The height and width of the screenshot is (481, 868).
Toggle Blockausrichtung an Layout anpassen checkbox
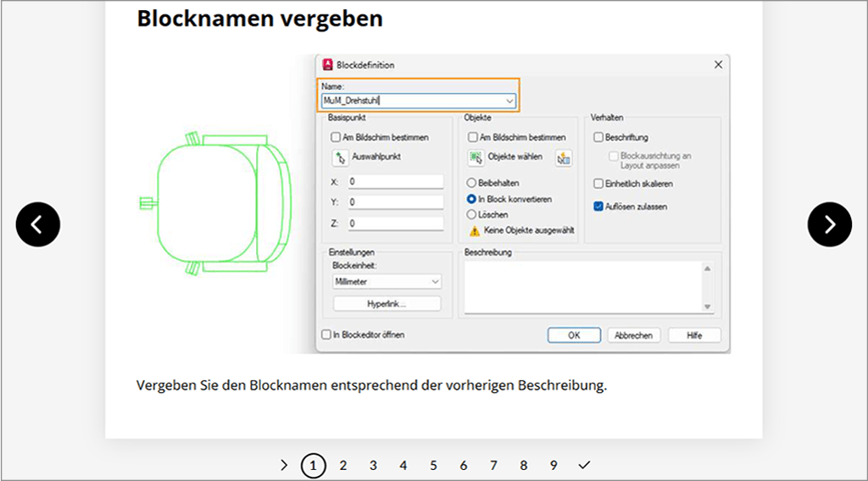[614, 157]
